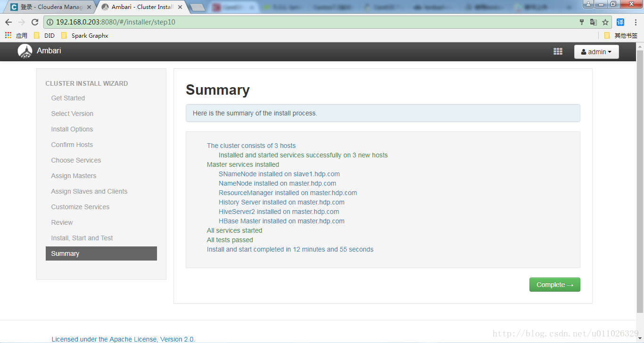Screen dimensions: 644x343
Task: Click 'HiveServer2 installed on master.hdp.com' line
Action: (279, 212)
